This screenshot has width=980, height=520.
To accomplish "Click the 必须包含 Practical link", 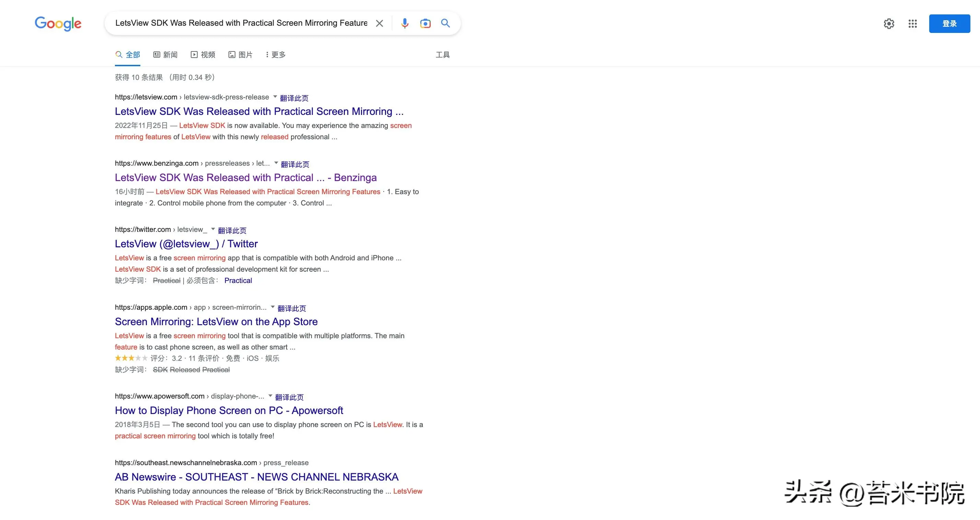I will 238,281.
